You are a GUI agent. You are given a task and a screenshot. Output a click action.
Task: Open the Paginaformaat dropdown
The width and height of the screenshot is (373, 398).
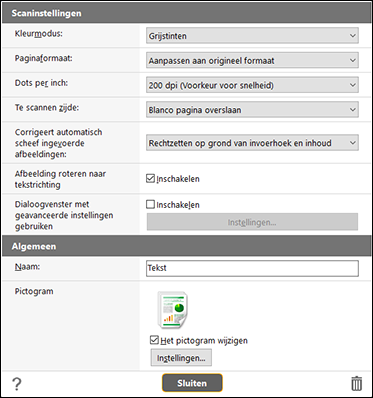[x=252, y=60]
